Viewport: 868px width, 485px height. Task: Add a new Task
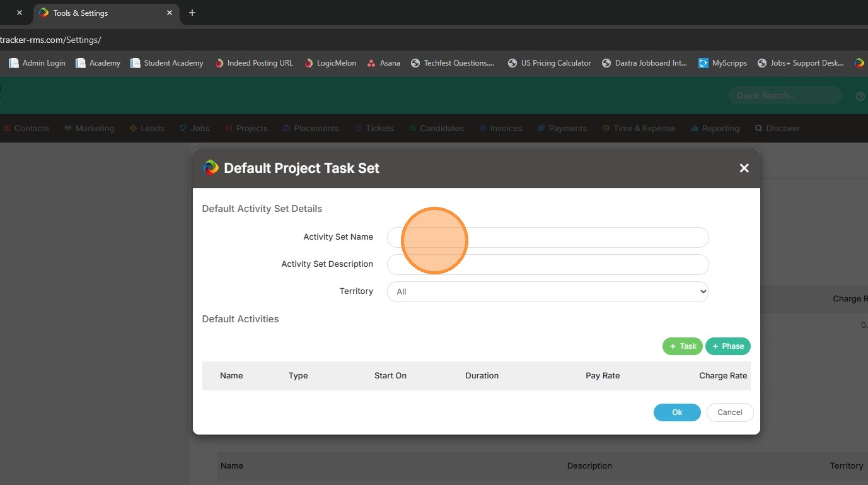(x=683, y=346)
